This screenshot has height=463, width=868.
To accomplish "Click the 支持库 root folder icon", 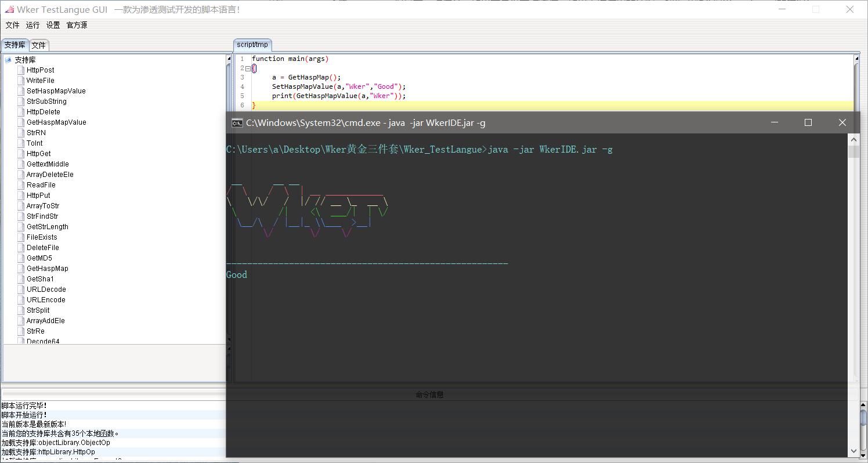I will click(x=9, y=60).
